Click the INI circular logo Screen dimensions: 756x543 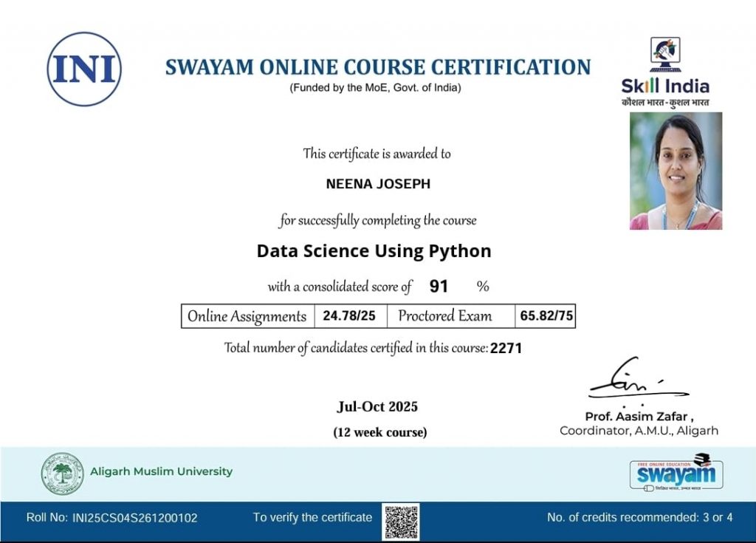[x=84, y=69]
